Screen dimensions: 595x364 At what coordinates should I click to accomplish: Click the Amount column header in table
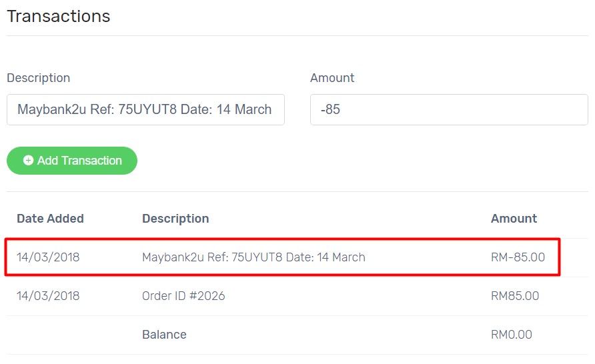tap(514, 219)
